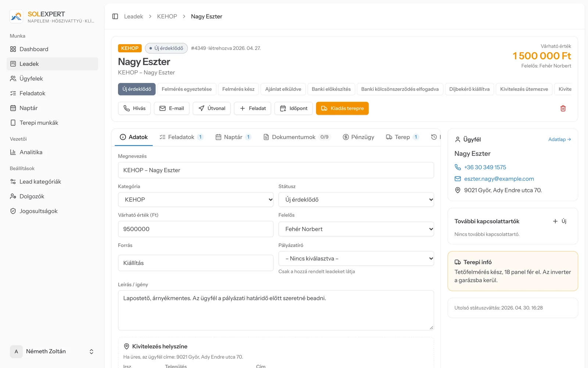Open Lead kategóriák settings
This screenshot has height=368, width=588.
coord(52,181)
